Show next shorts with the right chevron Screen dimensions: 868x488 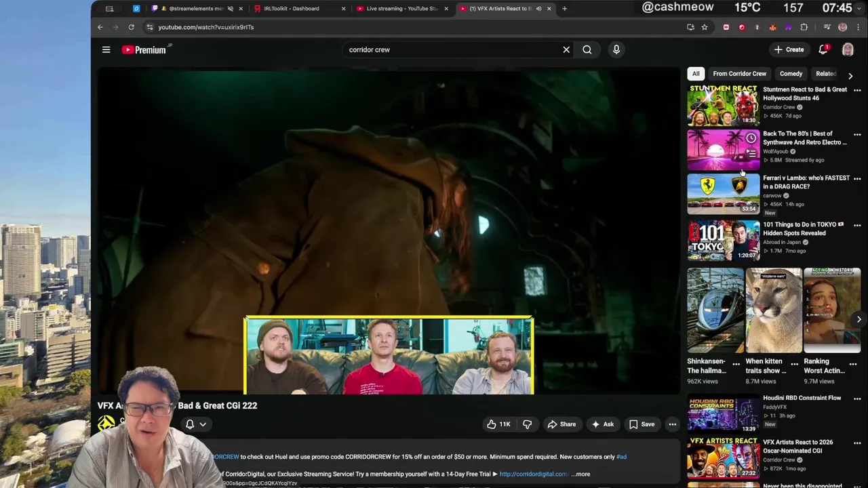click(859, 319)
